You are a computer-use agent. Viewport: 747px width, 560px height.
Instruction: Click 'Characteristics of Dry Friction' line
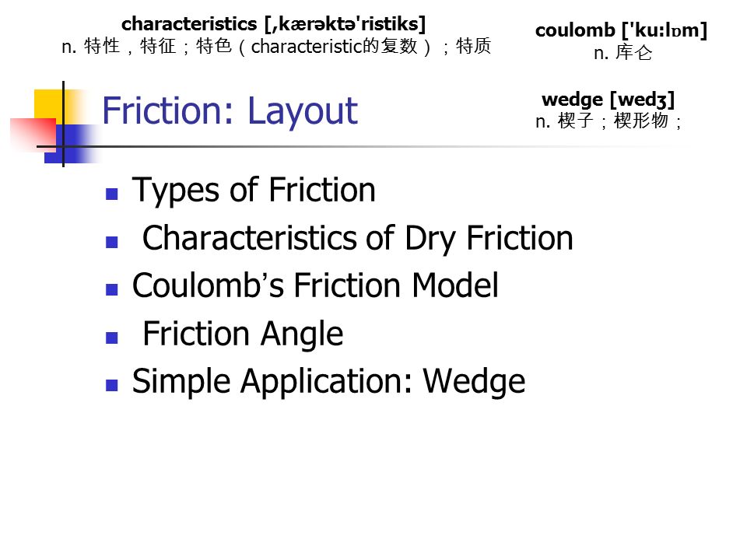click(357, 239)
